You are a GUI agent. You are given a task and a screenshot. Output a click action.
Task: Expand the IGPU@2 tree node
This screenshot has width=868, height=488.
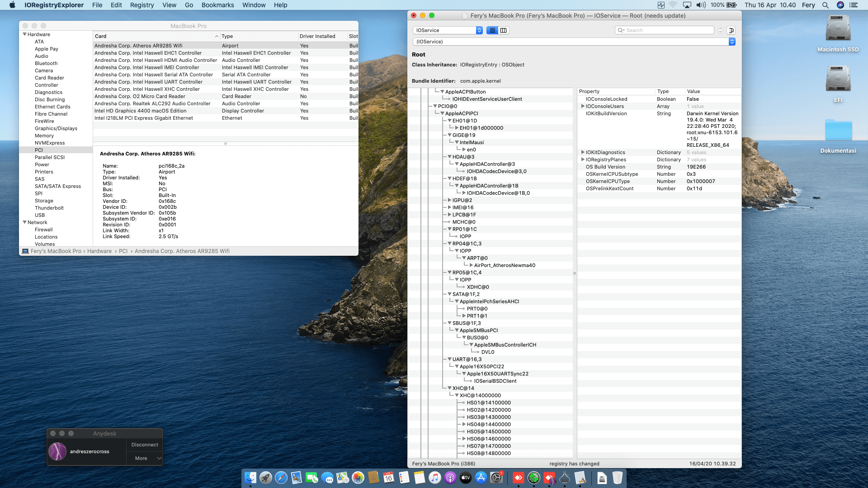[x=449, y=200]
